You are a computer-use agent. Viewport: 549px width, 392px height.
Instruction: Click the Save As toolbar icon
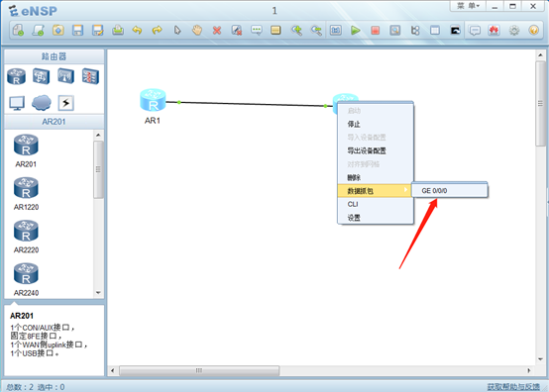pos(98,31)
